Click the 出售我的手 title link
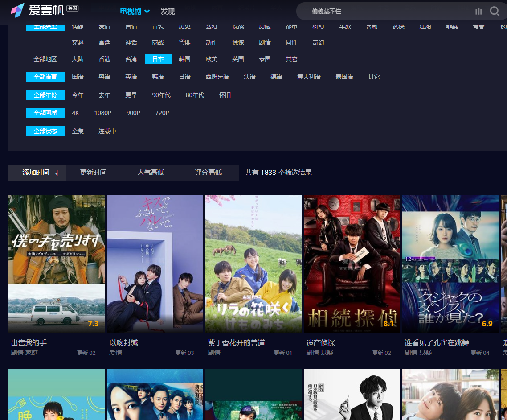The height and width of the screenshot is (420, 507). [x=29, y=343]
